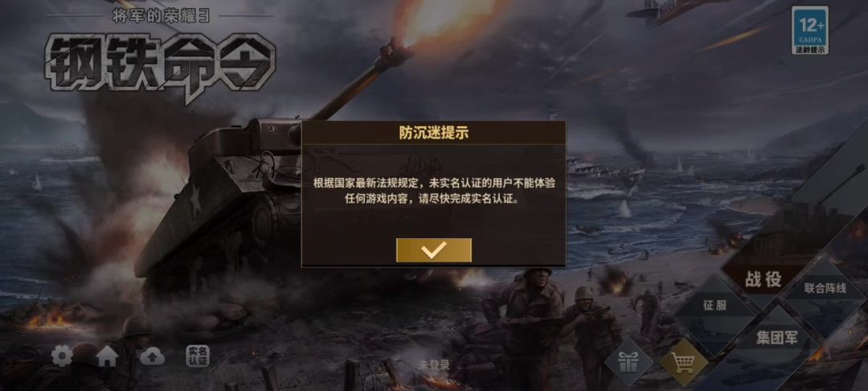Confirm the dialog with the gold checkmark
The width and height of the screenshot is (868, 391).
coord(433,249)
